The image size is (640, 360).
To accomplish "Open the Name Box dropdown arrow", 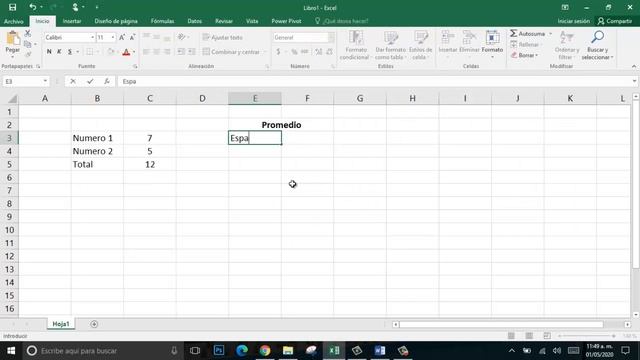I will (45, 81).
